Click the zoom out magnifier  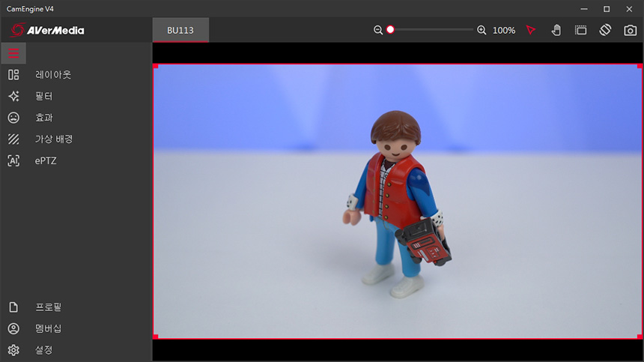378,30
